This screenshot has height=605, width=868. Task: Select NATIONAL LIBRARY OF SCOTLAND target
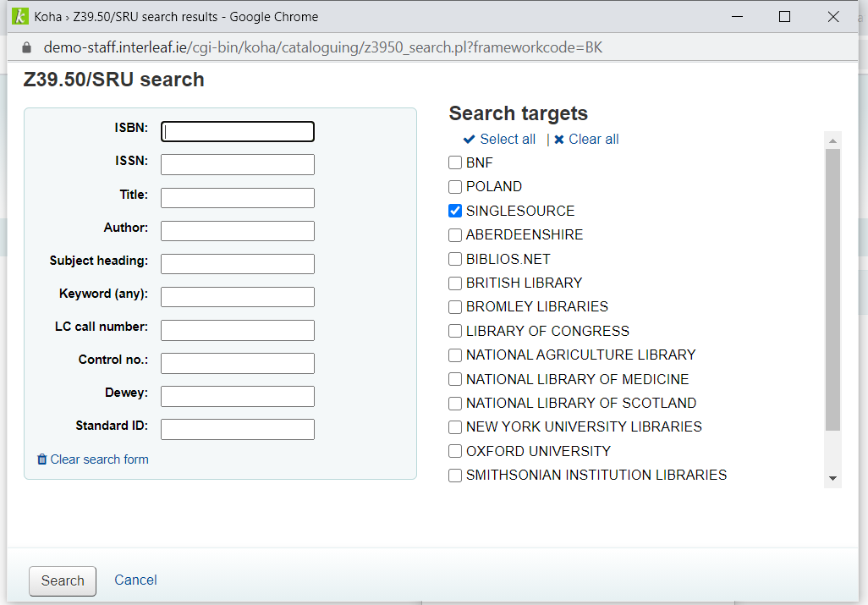(455, 403)
